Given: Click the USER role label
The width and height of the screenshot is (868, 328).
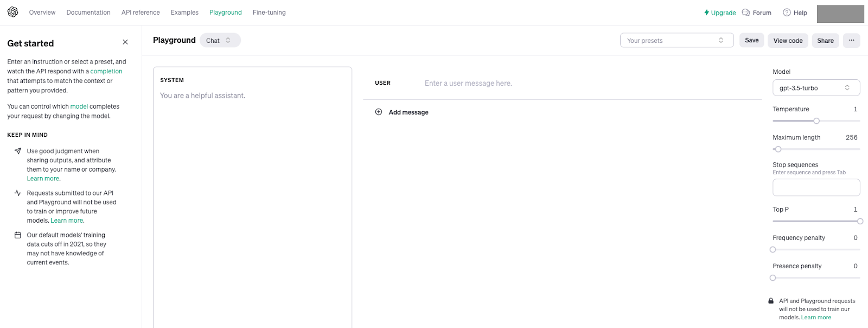Looking at the screenshot, I should pos(382,83).
